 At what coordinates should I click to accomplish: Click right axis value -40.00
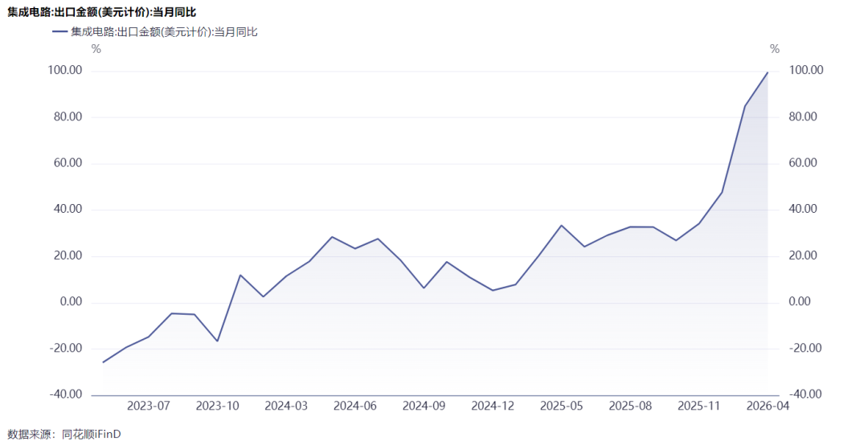(805, 394)
